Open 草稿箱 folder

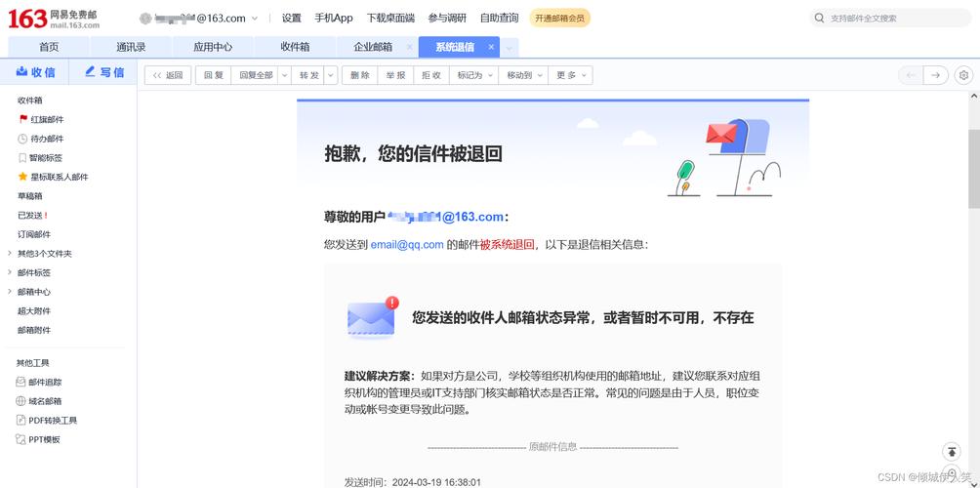pyautogui.click(x=30, y=195)
